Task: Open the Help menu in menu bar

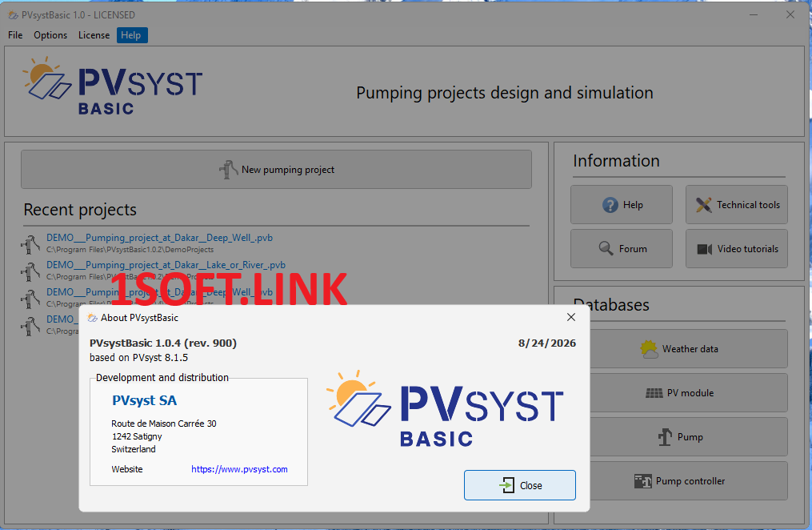Action: pos(131,35)
